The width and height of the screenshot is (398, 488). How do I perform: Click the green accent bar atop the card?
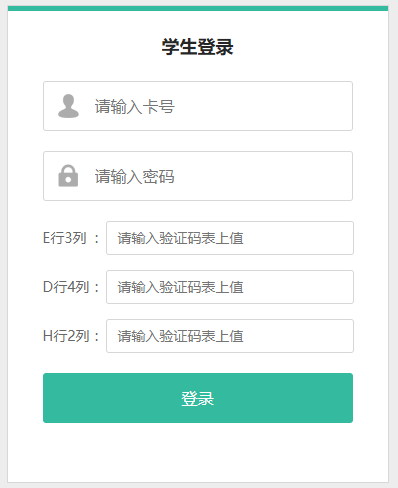(x=198, y=8)
